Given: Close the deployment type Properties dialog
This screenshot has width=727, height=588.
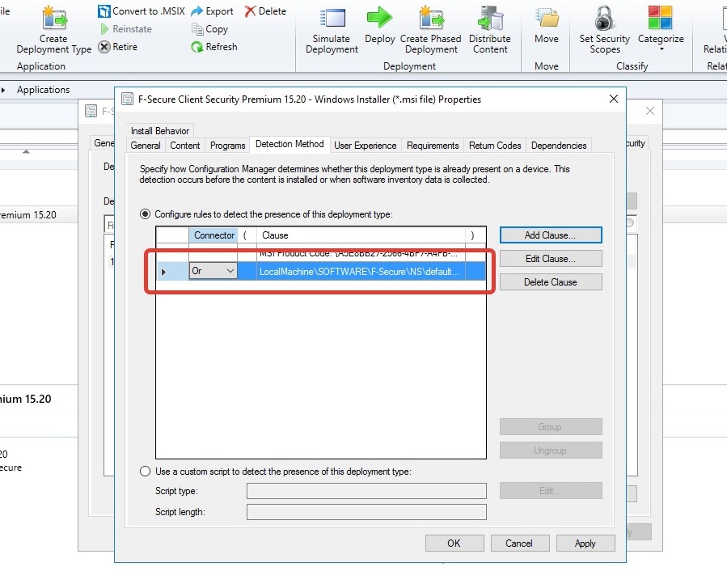Looking at the screenshot, I should [x=614, y=99].
